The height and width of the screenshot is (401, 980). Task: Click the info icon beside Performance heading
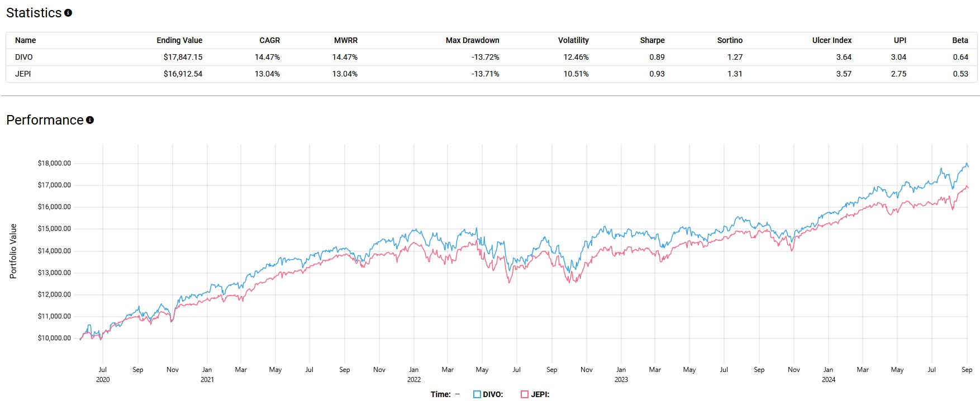pyautogui.click(x=90, y=120)
